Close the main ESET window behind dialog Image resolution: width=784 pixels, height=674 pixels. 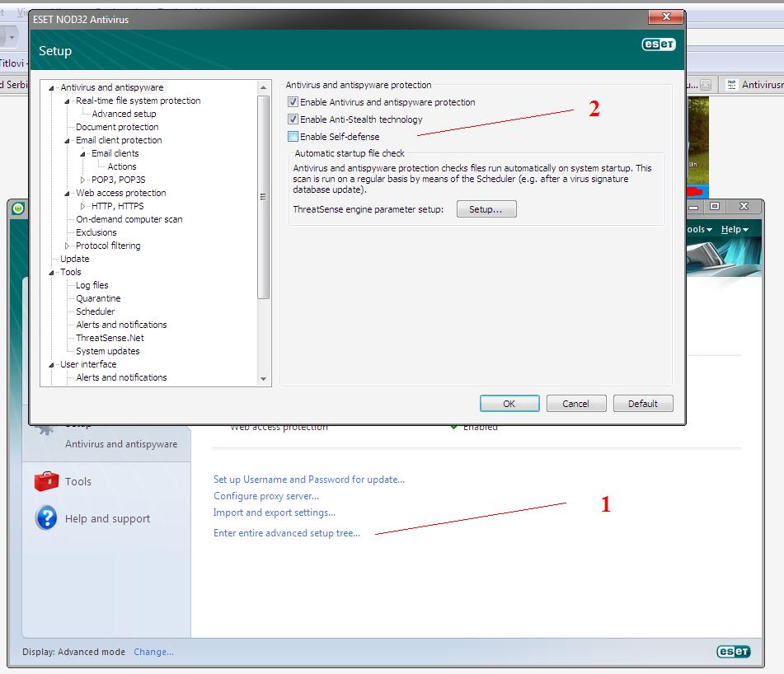coord(744,206)
